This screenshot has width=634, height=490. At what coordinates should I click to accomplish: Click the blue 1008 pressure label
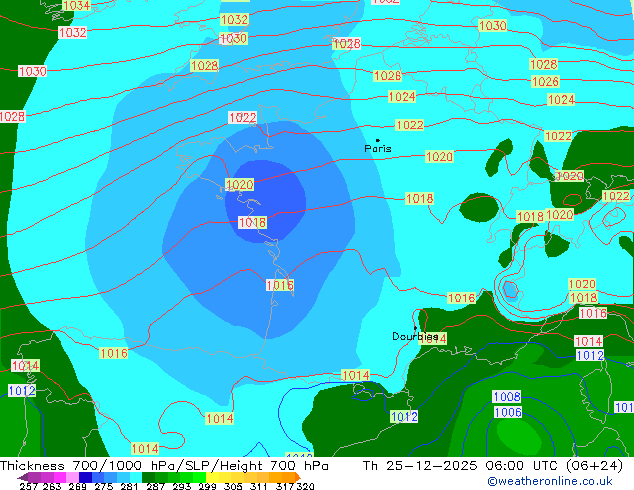[x=507, y=397]
